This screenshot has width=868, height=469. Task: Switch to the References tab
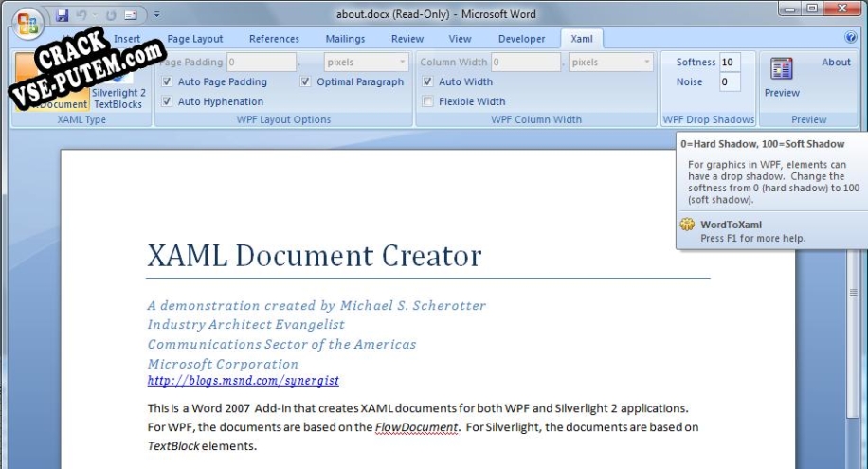[x=274, y=39]
